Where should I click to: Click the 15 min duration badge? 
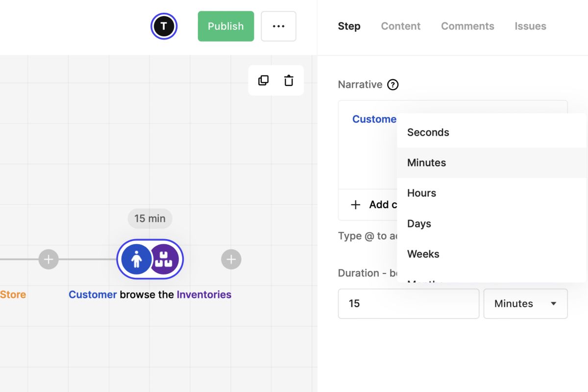[x=150, y=219]
